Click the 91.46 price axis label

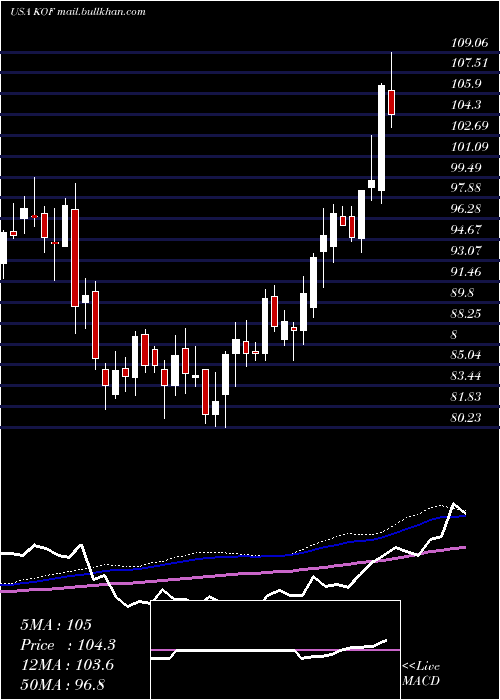466,272
